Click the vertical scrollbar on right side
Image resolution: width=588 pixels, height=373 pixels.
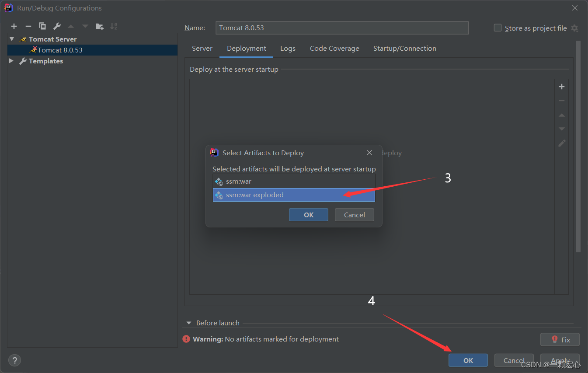click(x=578, y=146)
